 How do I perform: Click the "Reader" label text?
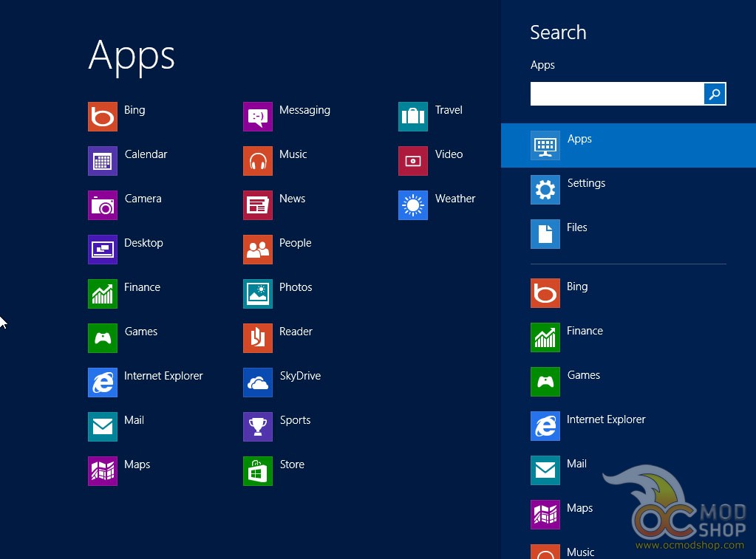click(296, 332)
